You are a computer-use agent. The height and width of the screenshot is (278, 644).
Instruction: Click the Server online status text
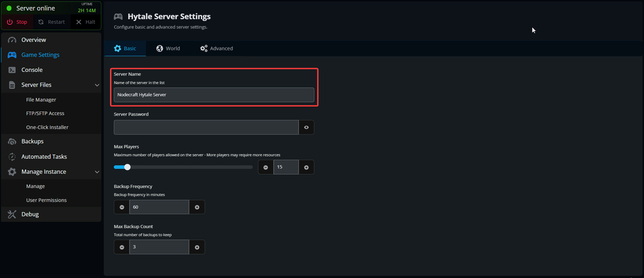pos(35,8)
